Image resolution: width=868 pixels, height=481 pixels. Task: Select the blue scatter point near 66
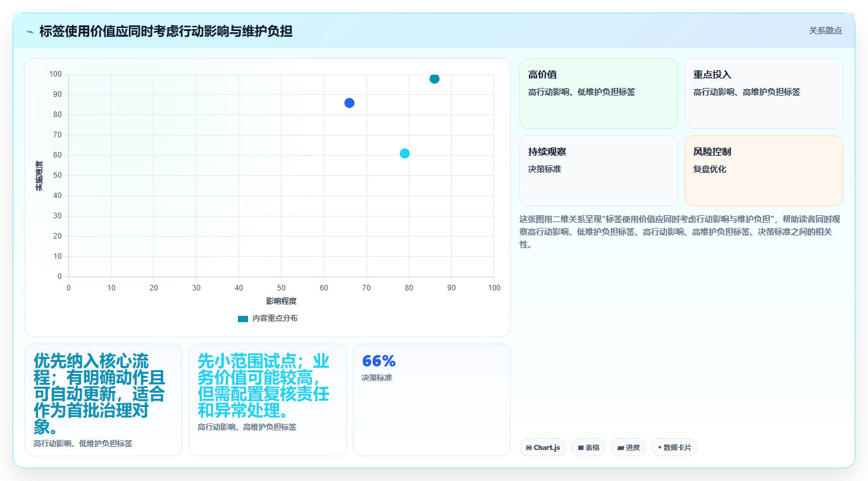tap(349, 103)
